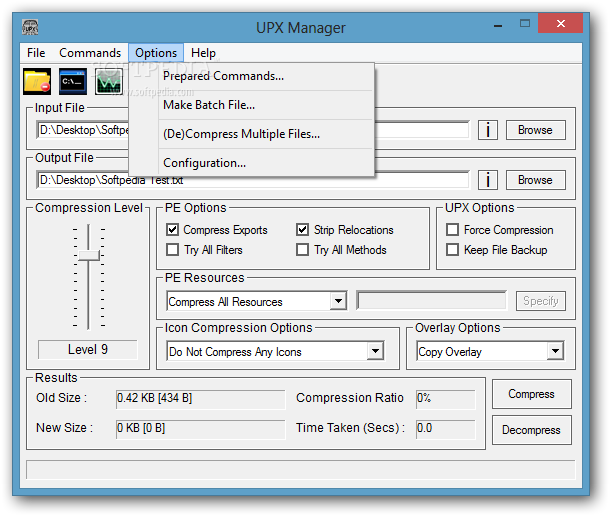
Task: Open the command prompt toolbar icon
Action: [x=73, y=81]
